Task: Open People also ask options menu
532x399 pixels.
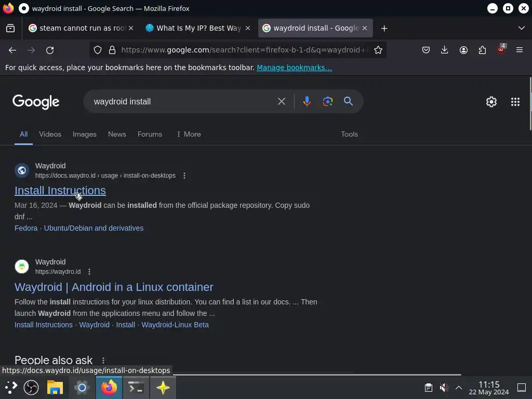Action: point(103,361)
